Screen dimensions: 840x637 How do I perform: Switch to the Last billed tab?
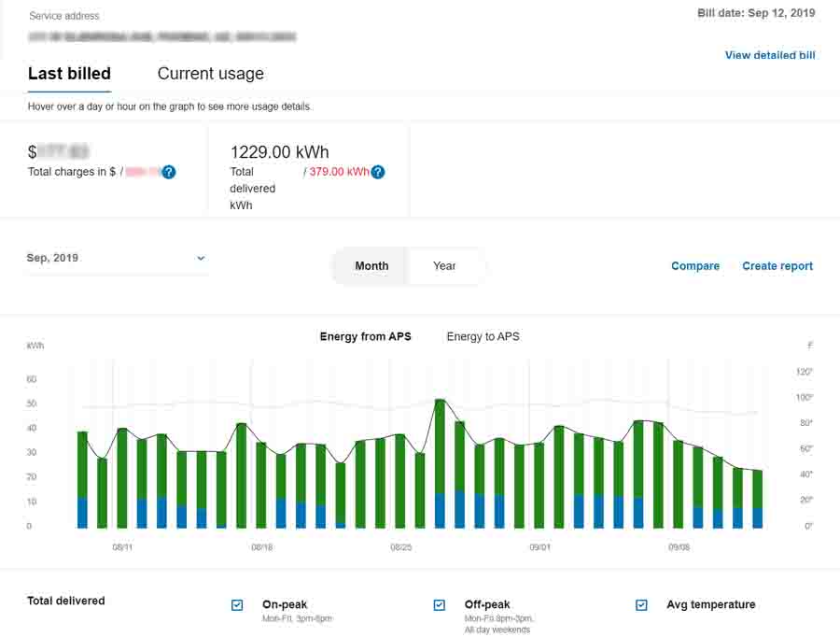click(70, 74)
